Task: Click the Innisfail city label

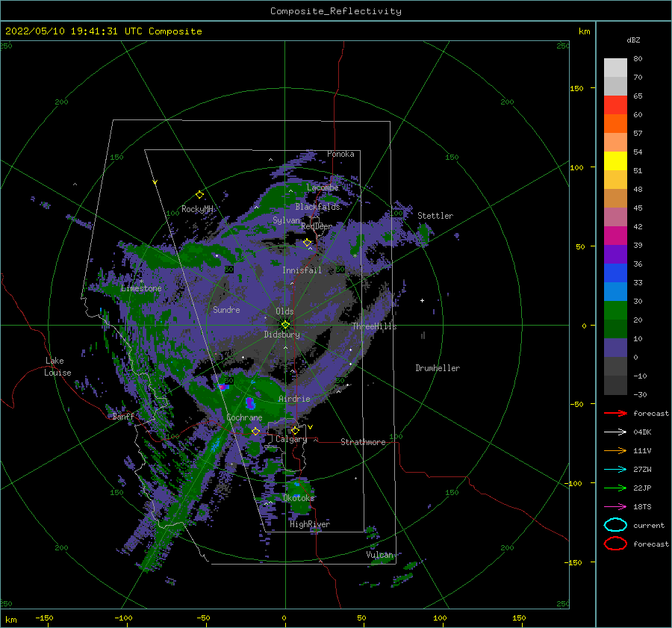Action: click(x=302, y=270)
